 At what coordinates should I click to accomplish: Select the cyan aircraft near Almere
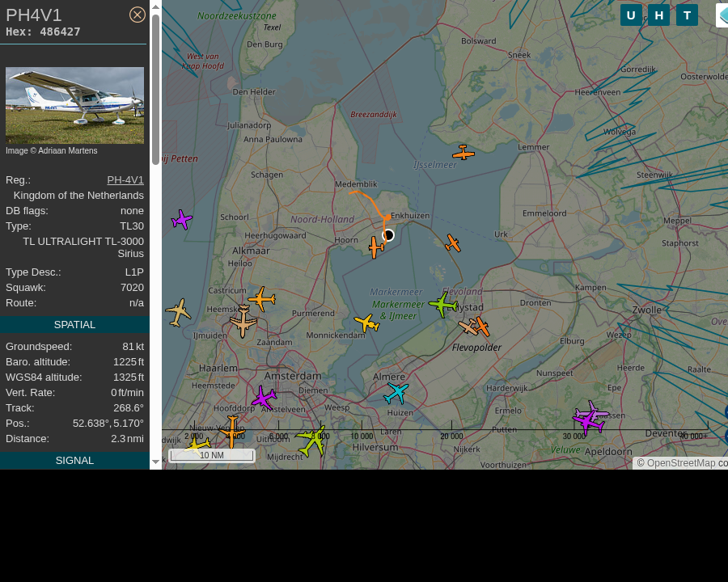coord(396,393)
